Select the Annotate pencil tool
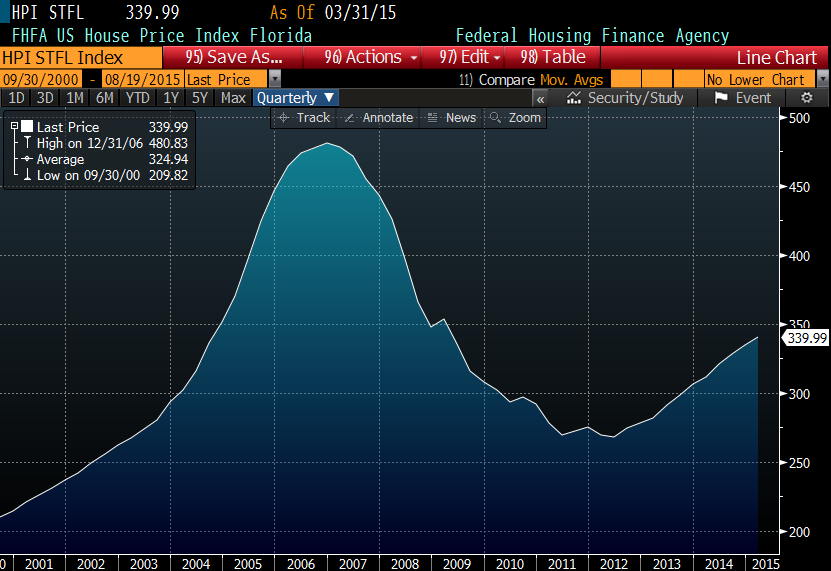Image resolution: width=831 pixels, height=571 pixels. click(x=378, y=118)
